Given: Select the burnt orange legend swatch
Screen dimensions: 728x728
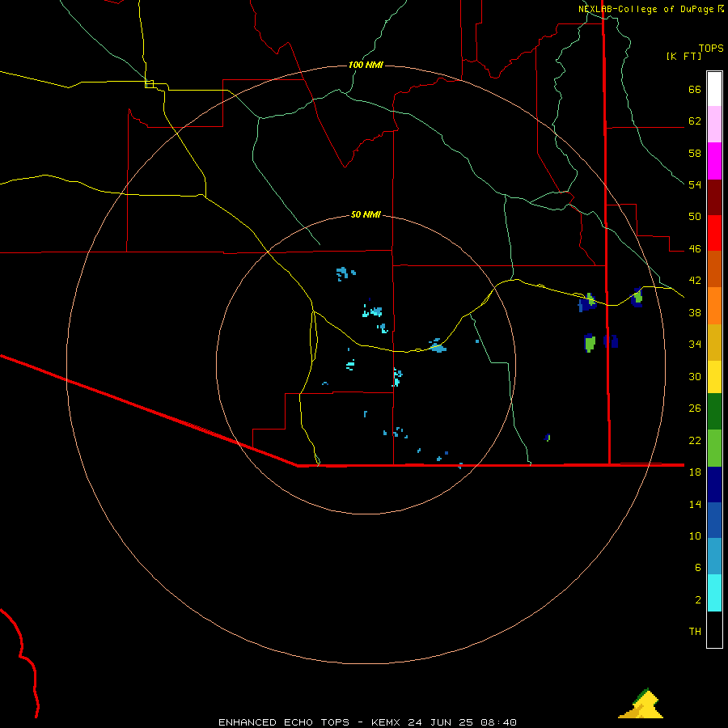Looking at the screenshot, I should [714, 269].
